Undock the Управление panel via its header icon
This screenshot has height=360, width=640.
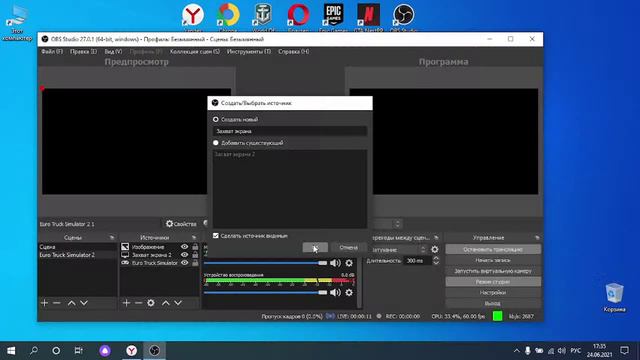pos(537,238)
